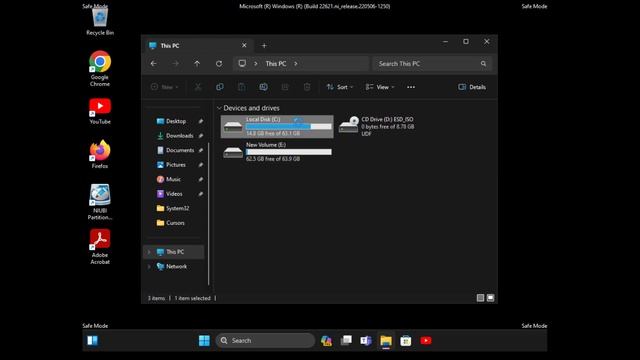Open Microsoft Teams from the taskbar
The height and width of the screenshot is (360, 640).
coord(366,340)
